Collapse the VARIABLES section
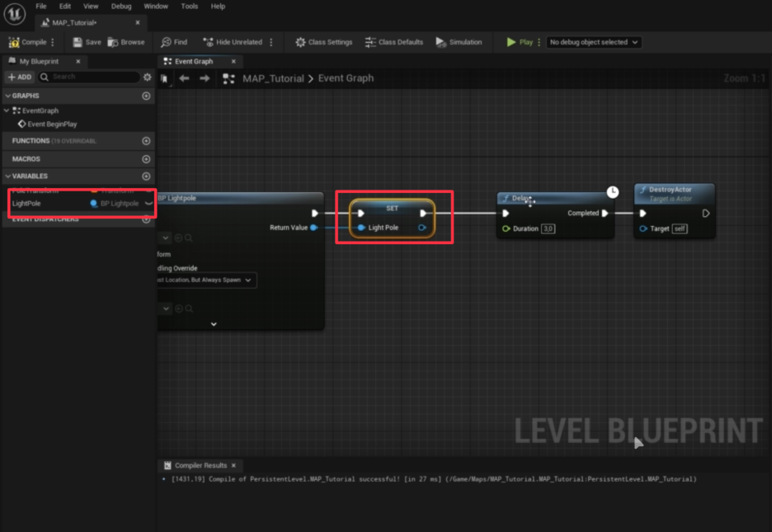 8,177
